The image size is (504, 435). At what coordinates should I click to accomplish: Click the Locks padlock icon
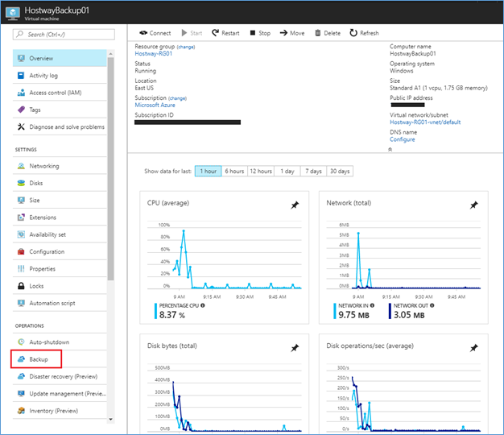21,286
